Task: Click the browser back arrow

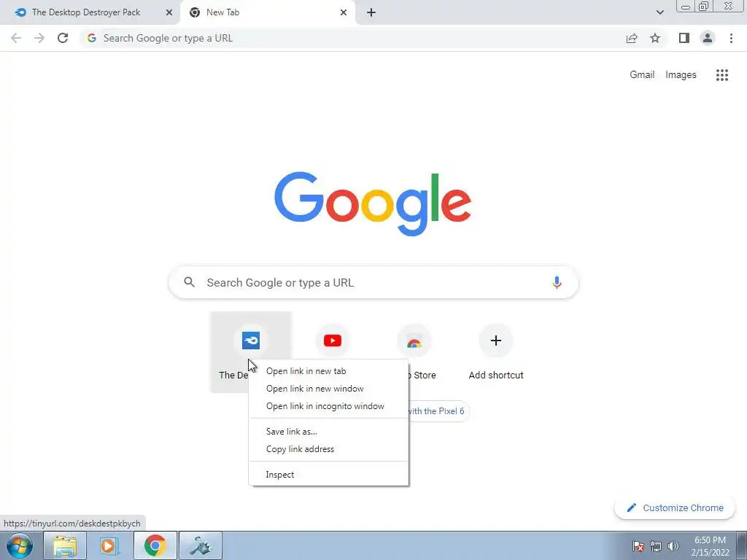Action: [x=16, y=38]
